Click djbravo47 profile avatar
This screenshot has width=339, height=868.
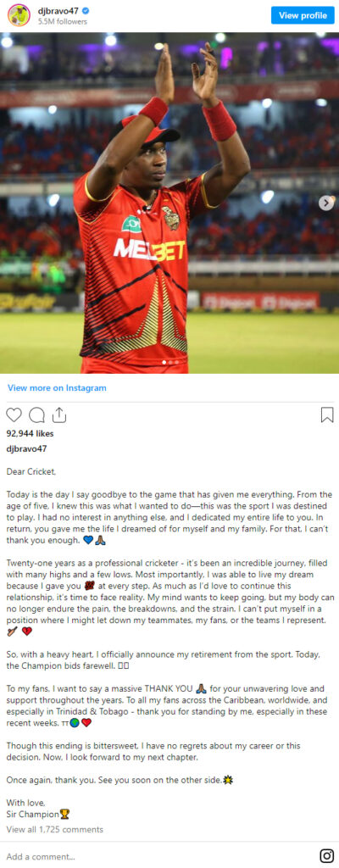19,15
